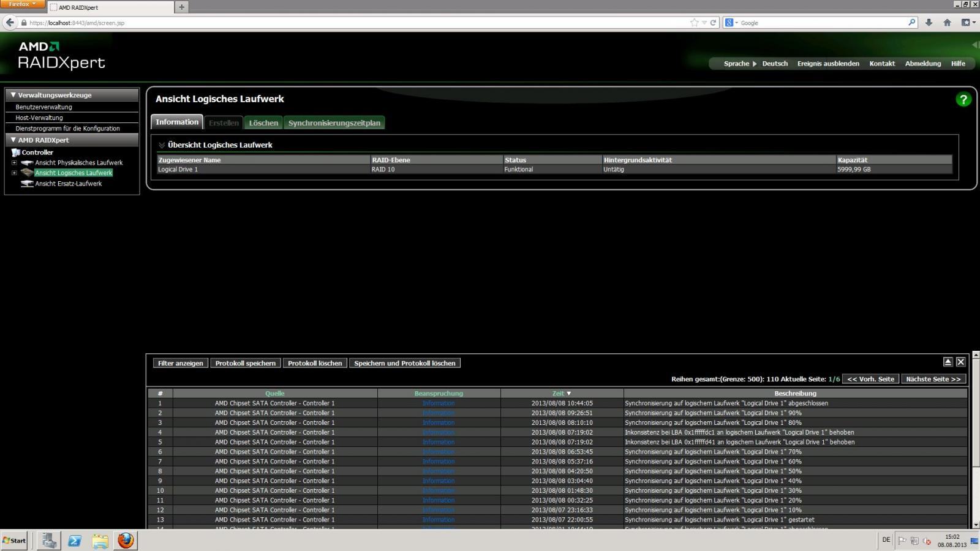Viewport: 980px width, 551px height.
Task: Switch to the Löschen tab
Action: click(x=263, y=123)
